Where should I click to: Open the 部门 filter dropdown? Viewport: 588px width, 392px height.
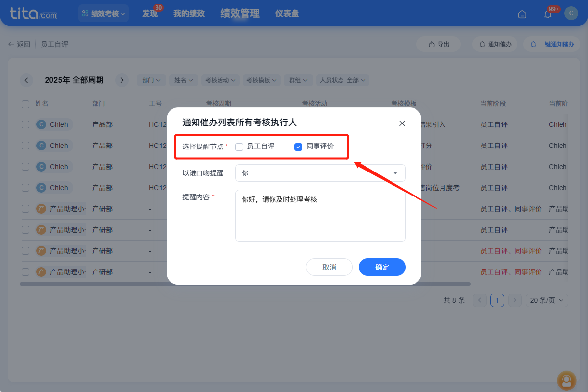pyautogui.click(x=151, y=80)
